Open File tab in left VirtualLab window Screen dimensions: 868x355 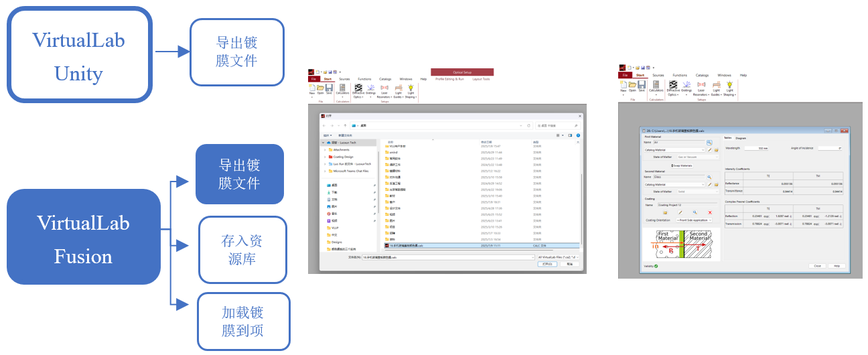click(x=313, y=79)
